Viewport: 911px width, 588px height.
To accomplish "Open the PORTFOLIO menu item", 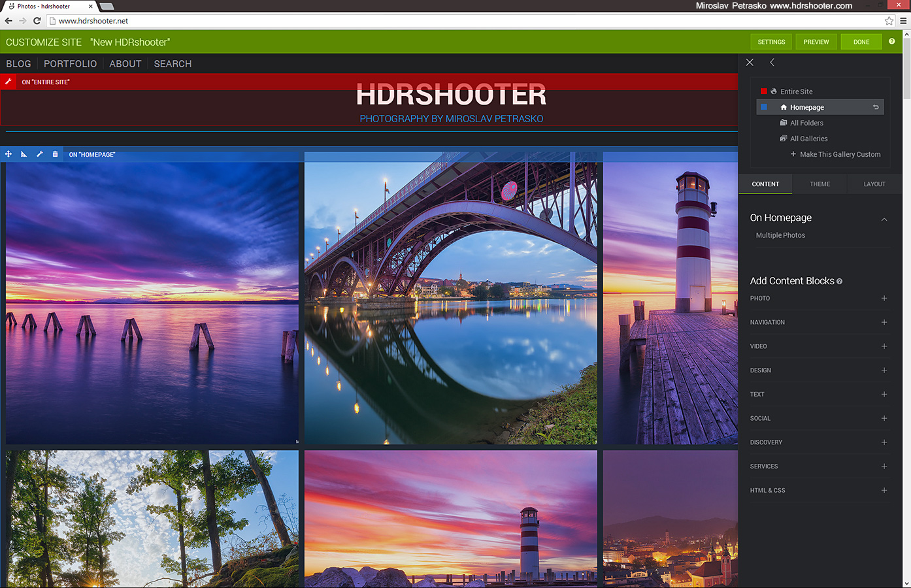I will click(70, 64).
